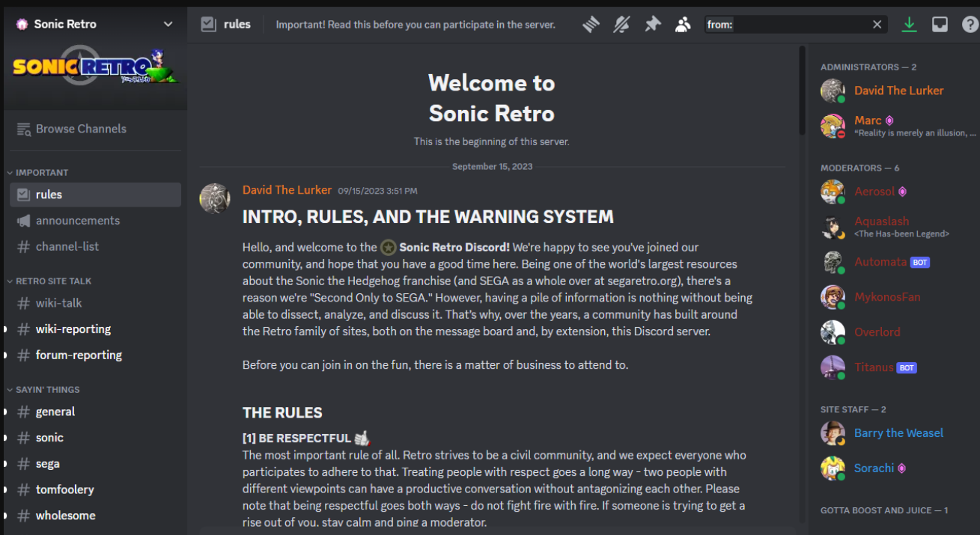The height and width of the screenshot is (535, 980).
Task: Click the 'September 15, 2023' date divider label
Action: (x=492, y=166)
